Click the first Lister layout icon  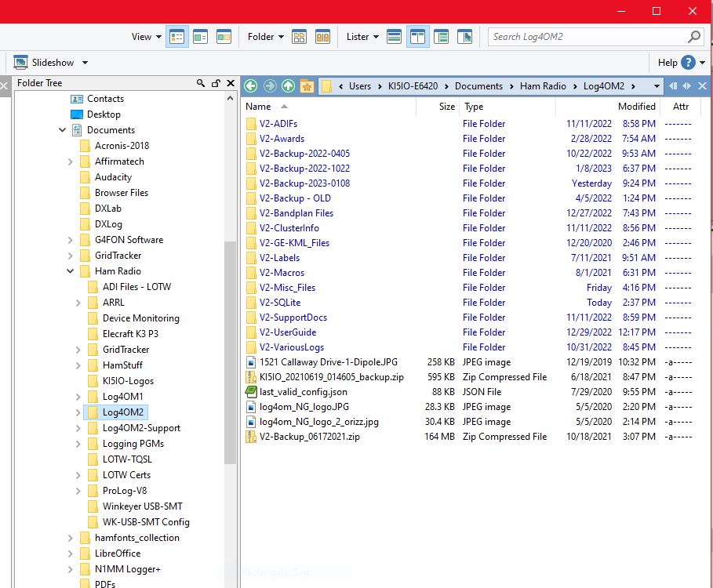(394, 37)
